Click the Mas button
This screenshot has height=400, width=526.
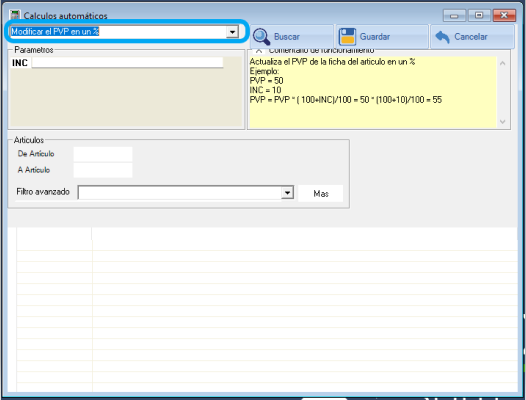pos(321,194)
